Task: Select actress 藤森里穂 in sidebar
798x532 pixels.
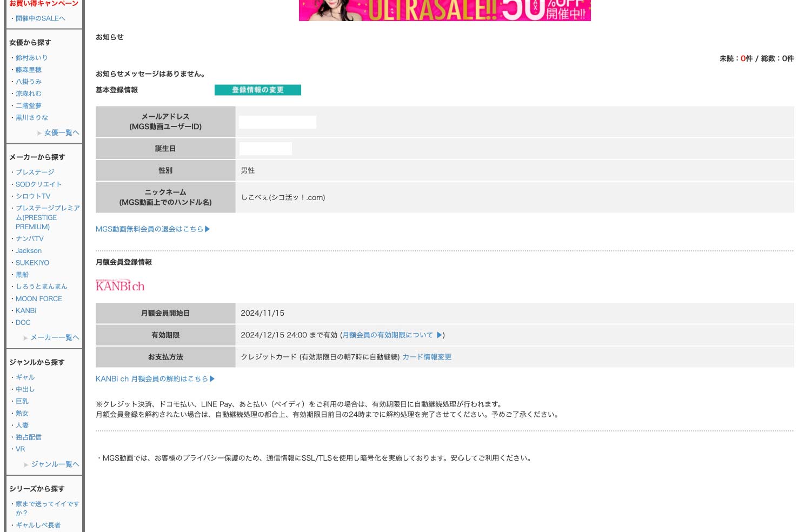Action: tap(29, 70)
